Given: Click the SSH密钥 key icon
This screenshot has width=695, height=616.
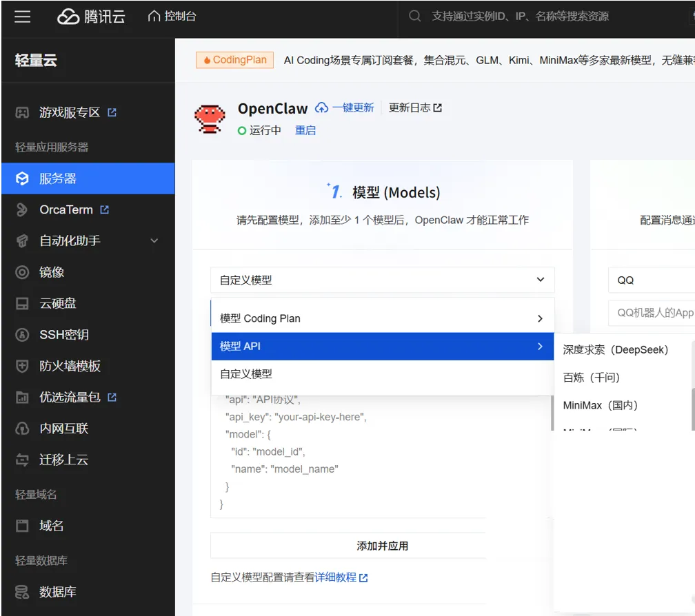Looking at the screenshot, I should point(22,334).
